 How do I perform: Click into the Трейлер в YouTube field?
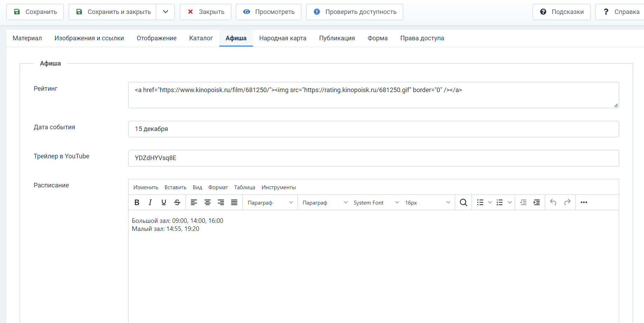pyautogui.click(x=373, y=158)
